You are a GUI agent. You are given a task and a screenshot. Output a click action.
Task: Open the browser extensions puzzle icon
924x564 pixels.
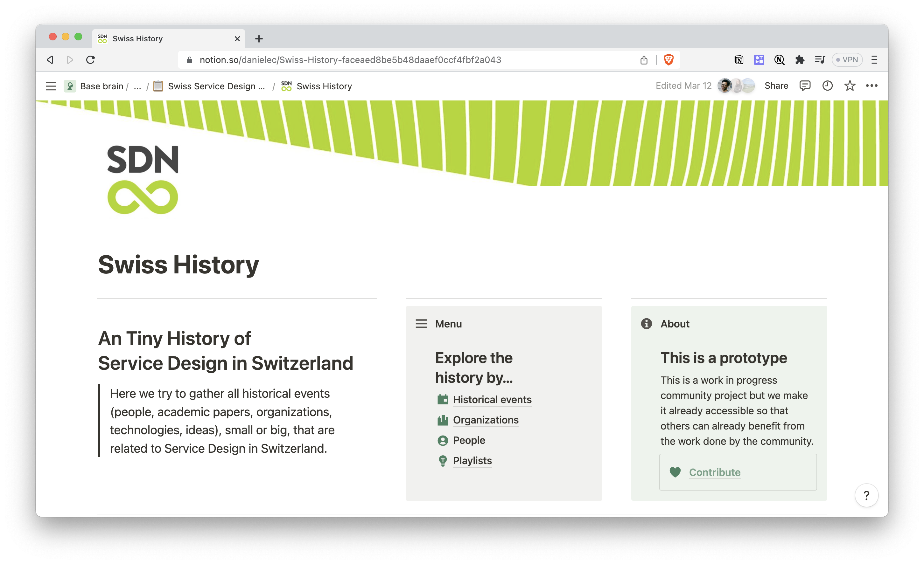click(x=800, y=59)
